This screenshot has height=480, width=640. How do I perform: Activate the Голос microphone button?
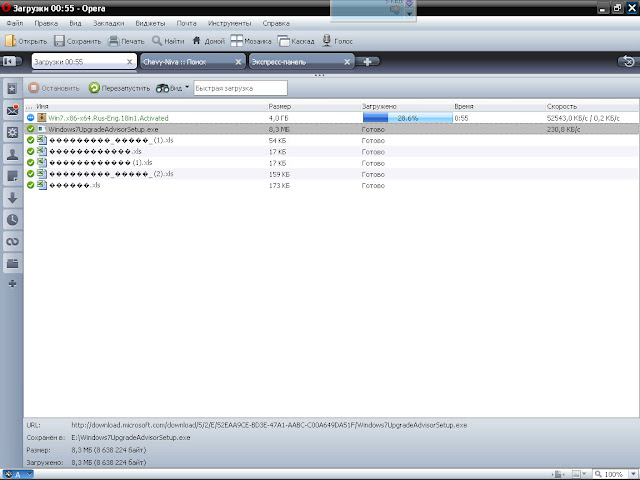pyautogui.click(x=337, y=41)
